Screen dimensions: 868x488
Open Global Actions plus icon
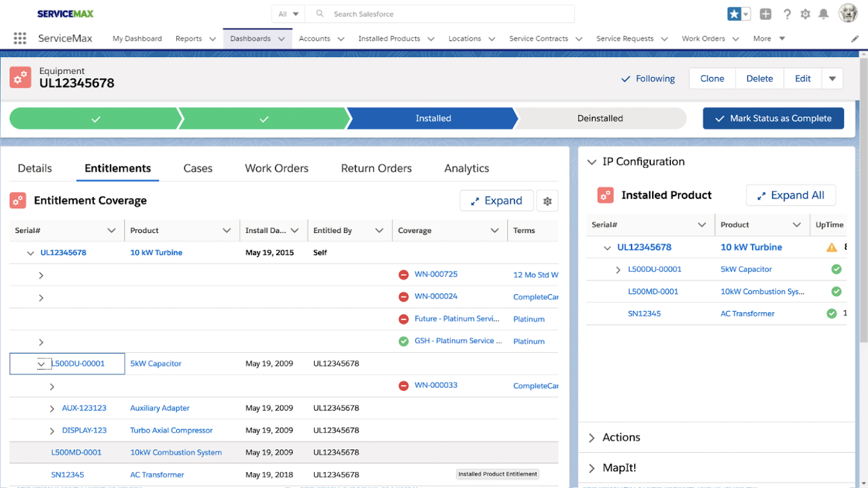(765, 14)
